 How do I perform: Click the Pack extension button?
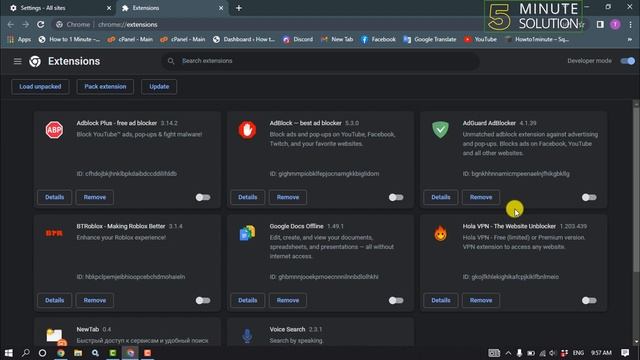pos(105,87)
